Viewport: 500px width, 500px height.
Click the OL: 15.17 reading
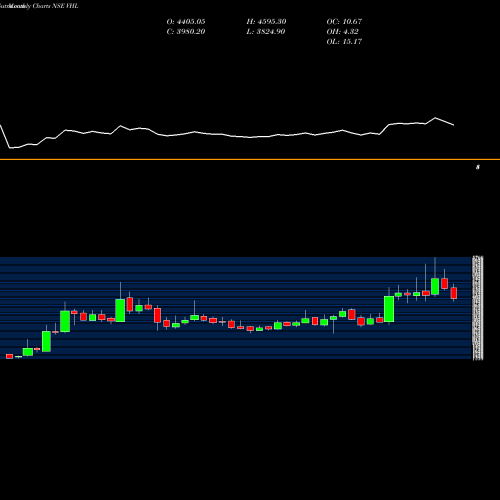click(344, 42)
